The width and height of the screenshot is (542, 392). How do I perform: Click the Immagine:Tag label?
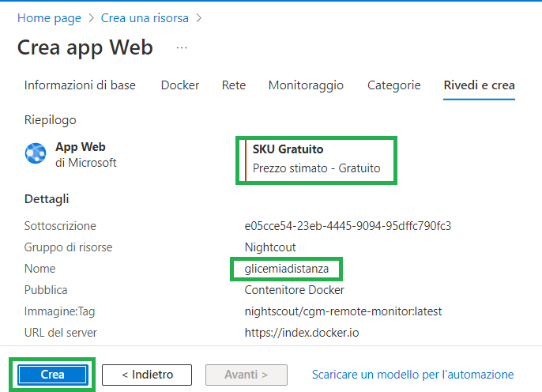point(59,311)
